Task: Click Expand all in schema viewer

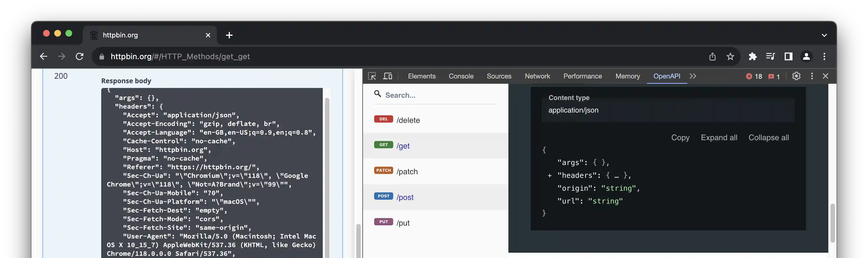Action: coord(719,138)
